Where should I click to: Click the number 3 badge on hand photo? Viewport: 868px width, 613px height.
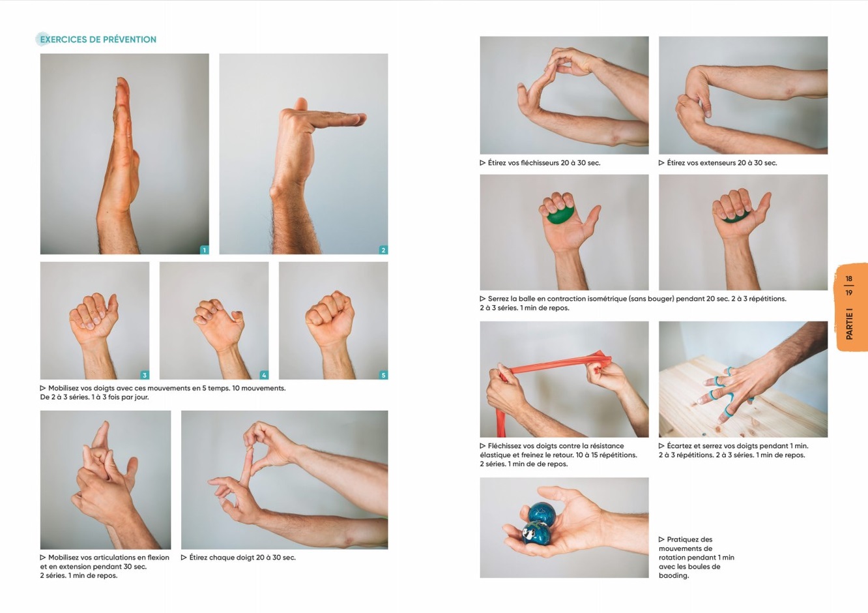(x=145, y=375)
